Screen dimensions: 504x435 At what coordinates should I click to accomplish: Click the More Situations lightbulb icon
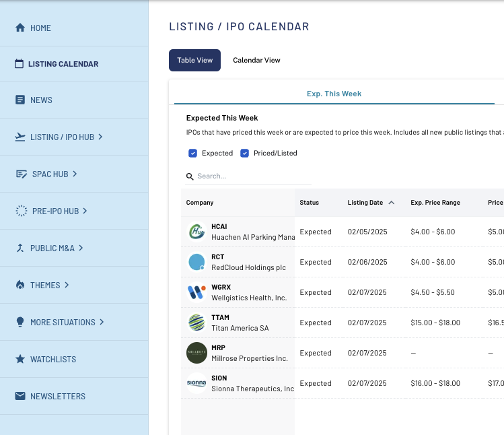click(x=20, y=322)
